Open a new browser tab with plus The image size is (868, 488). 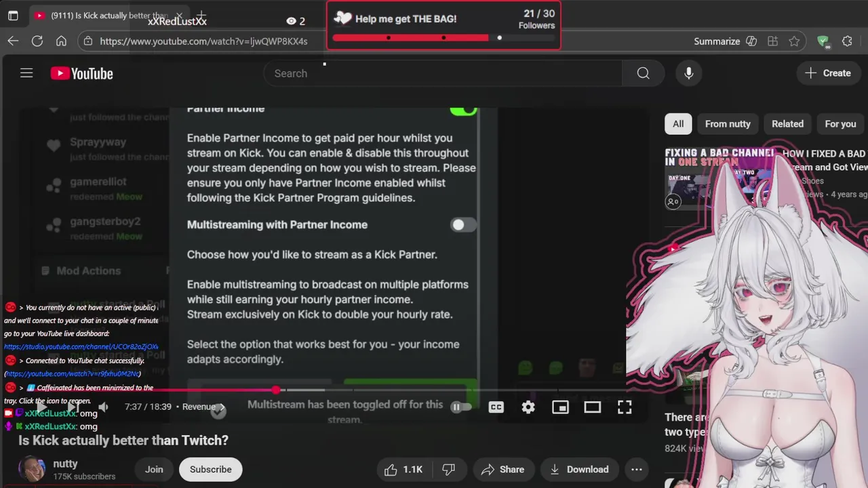click(x=201, y=15)
